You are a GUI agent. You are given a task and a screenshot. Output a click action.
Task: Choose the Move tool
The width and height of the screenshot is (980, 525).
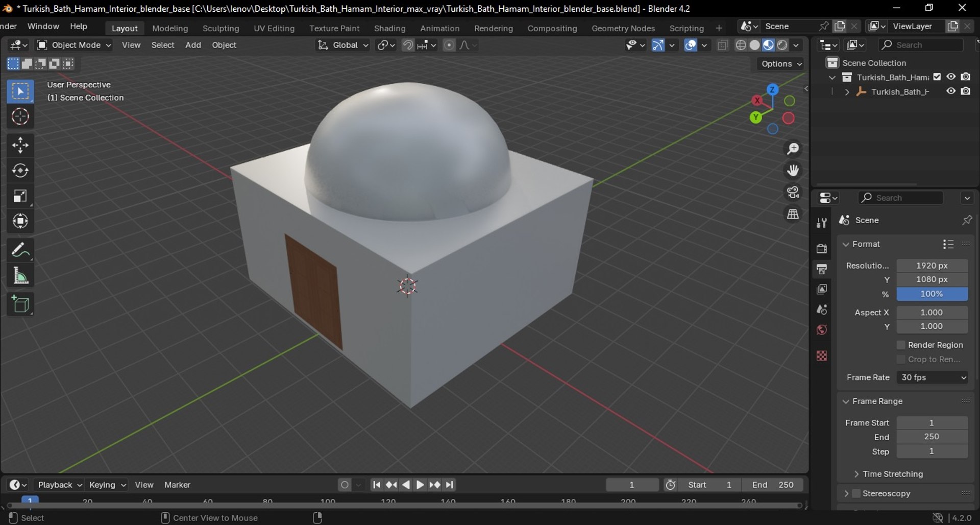click(x=20, y=145)
